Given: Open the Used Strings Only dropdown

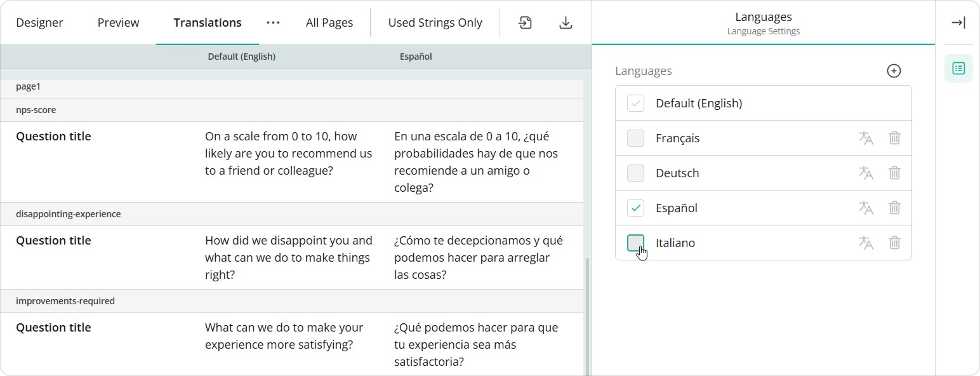Looking at the screenshot, I should point(435,22).
